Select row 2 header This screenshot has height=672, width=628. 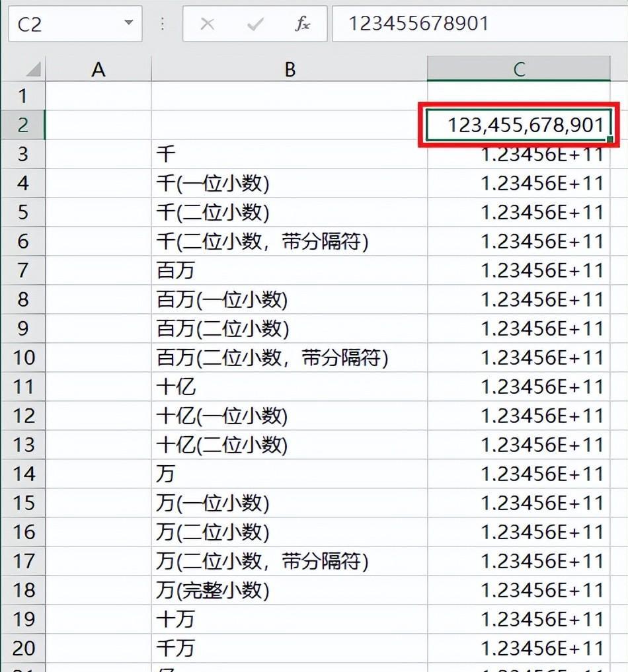click(x=22, y=125)
